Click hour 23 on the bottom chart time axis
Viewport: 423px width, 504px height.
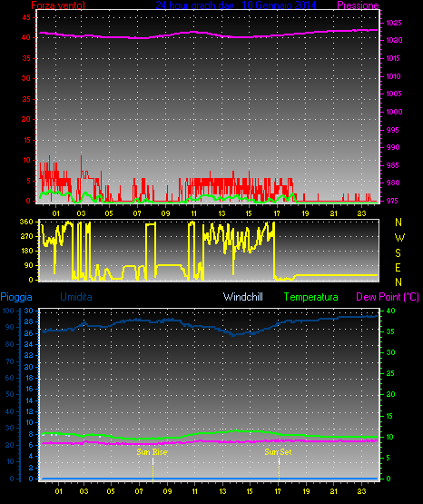(361, 491)
